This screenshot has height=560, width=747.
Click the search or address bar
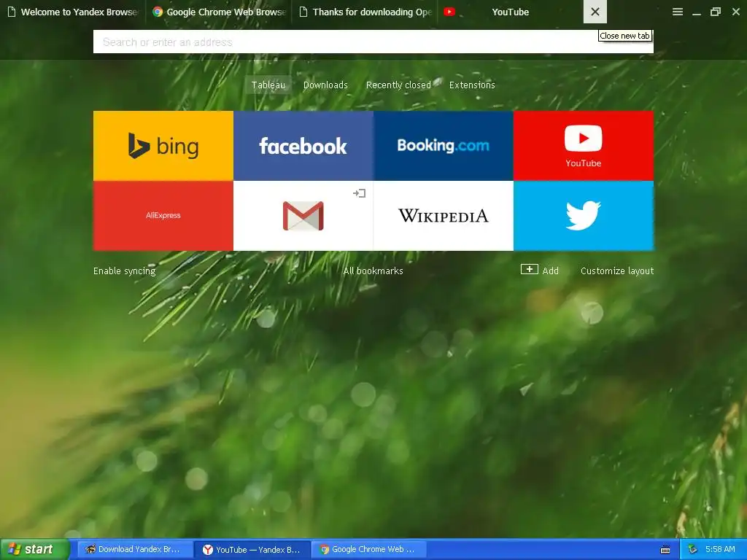pos(373,42)
